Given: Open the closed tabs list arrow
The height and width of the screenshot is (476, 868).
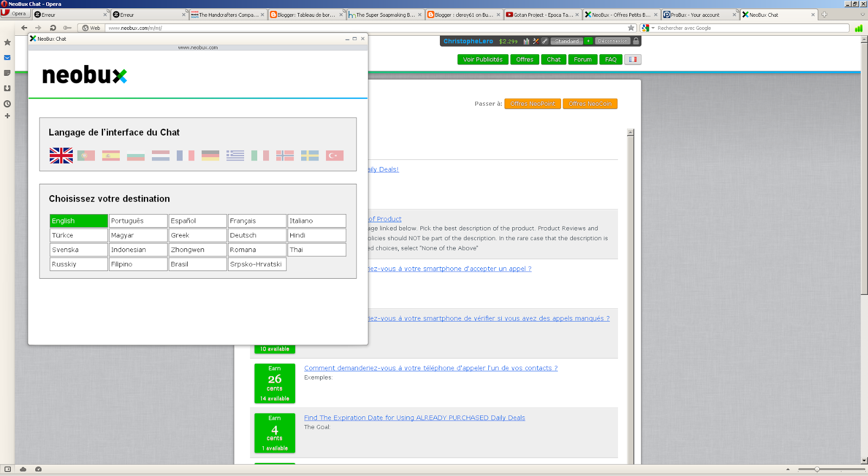Looking at the screenshot, I should coord(863,15).
